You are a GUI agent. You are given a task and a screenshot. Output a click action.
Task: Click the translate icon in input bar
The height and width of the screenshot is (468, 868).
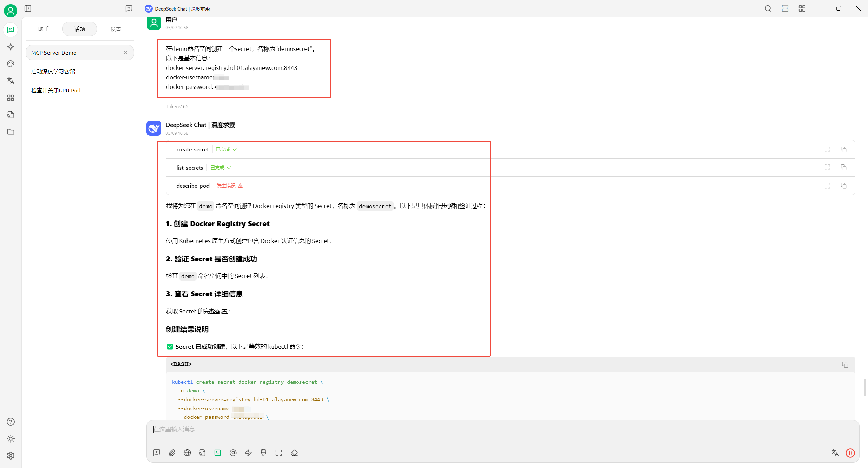point(835,453)
